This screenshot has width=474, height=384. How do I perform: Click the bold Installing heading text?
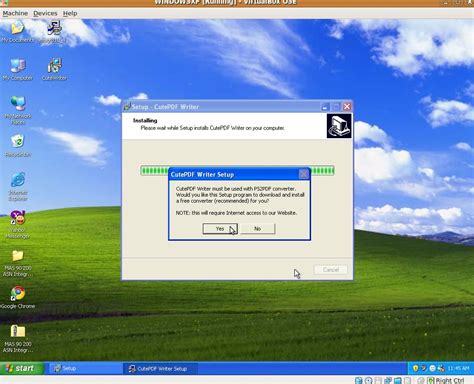click(x=145, y=120)
